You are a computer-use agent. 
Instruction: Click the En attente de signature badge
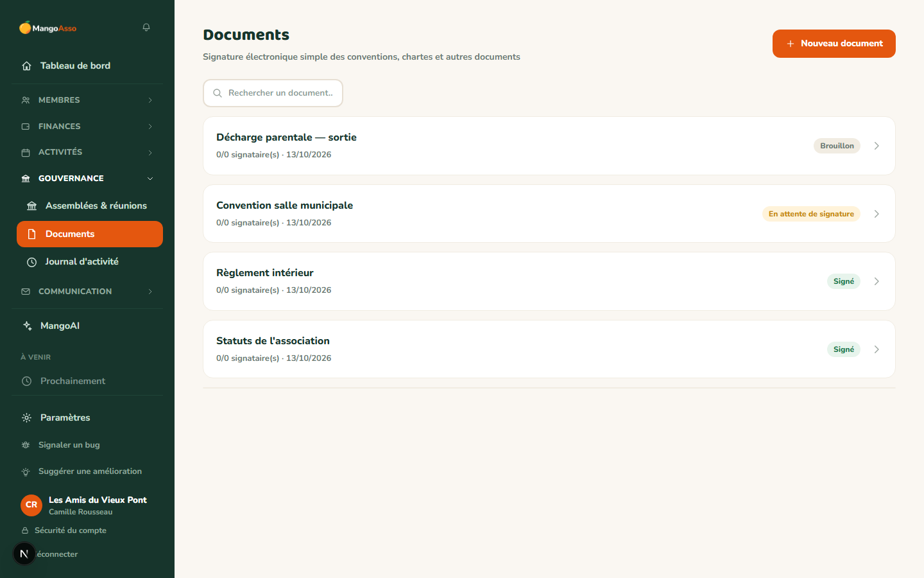point(811,214)
